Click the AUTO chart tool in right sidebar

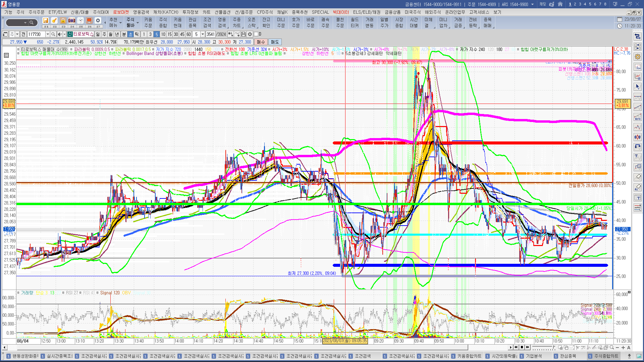[x=637, y=117]
